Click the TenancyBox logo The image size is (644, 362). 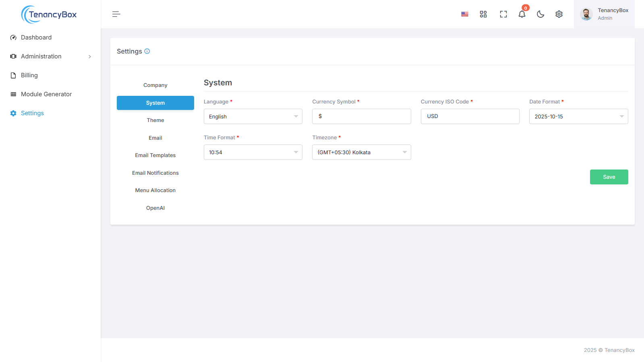coord(49,14)
